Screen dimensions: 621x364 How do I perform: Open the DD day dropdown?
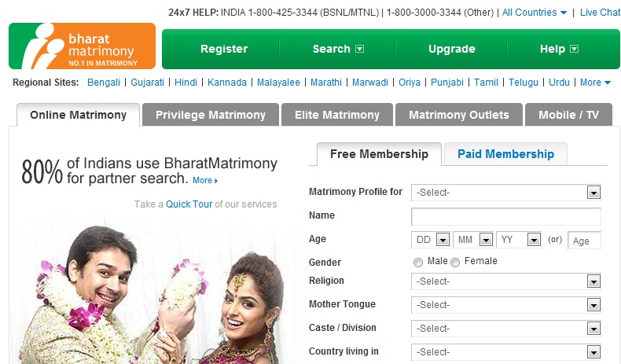pyautogui.click(x=431, y=240)
